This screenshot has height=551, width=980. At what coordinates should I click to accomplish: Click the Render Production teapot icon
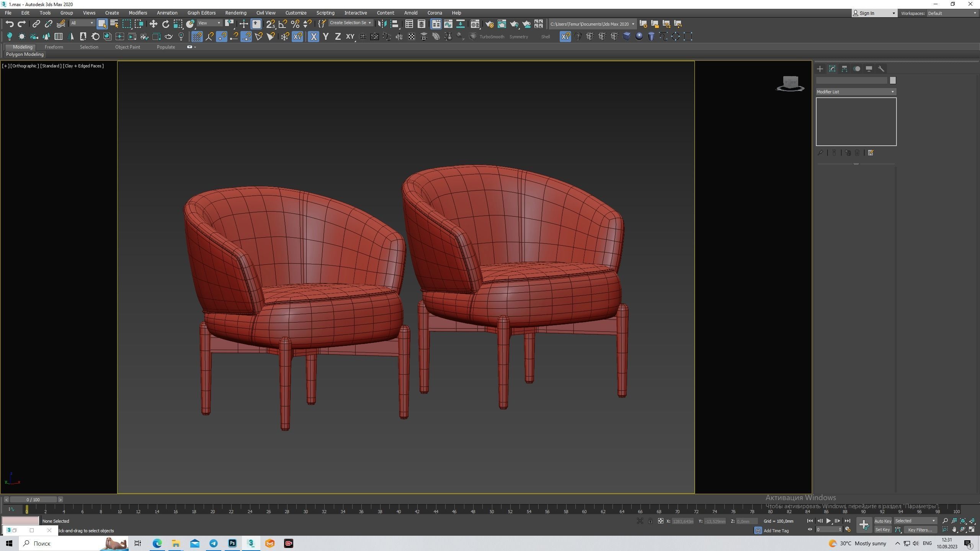tap(514, 24)
